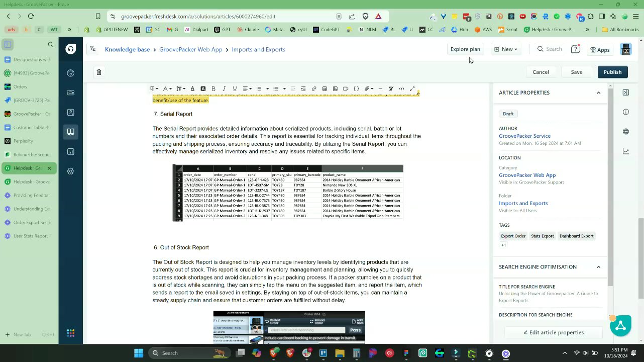The width and height of the screenshot is (644, 362).
Task: Collapse the Article Properties section
Action: point(598,93)
